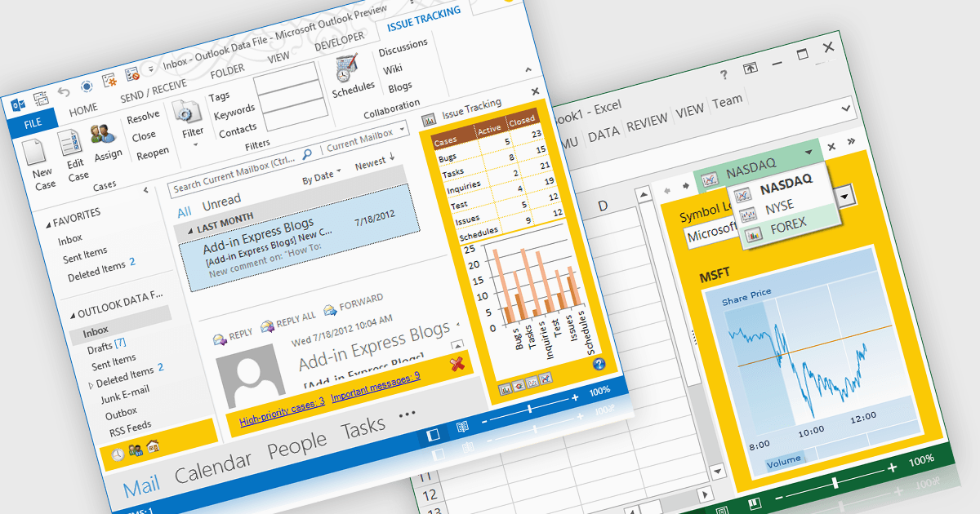Go to Calendar in navigation bar

[x=213, y=467]
